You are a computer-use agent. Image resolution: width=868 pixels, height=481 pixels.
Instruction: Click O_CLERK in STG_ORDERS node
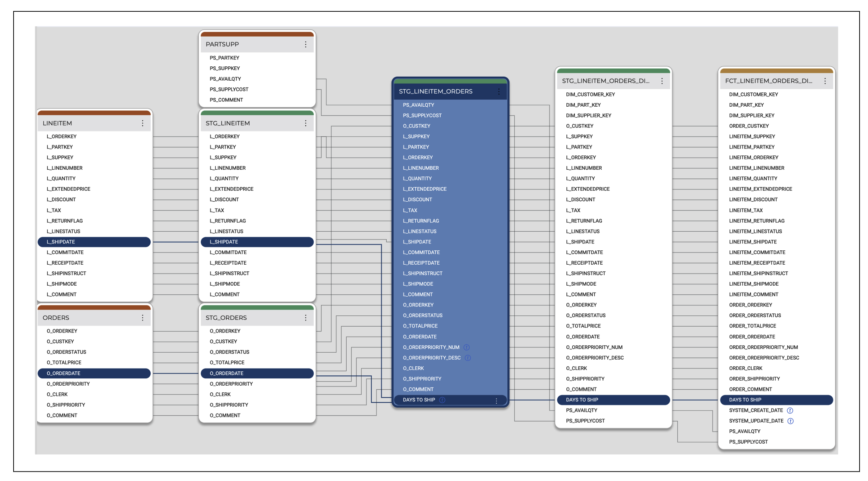point(220,395)
